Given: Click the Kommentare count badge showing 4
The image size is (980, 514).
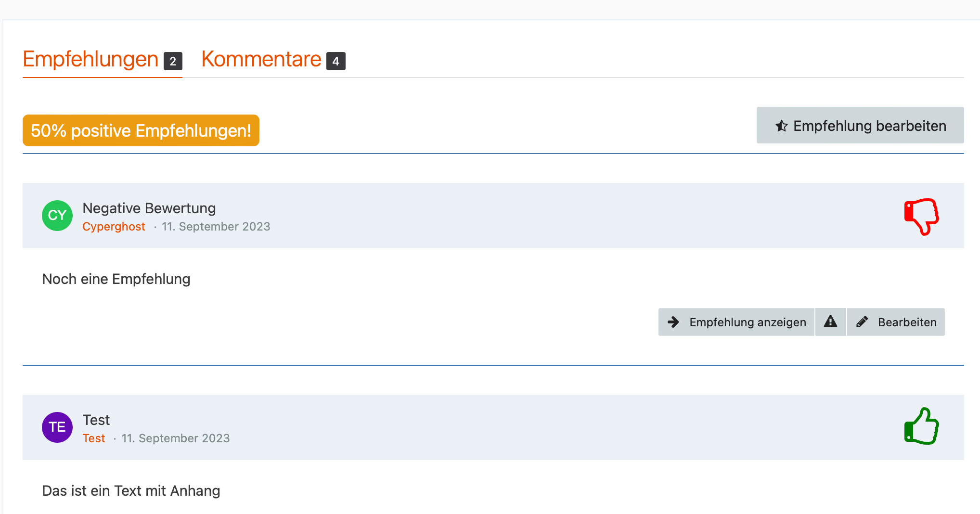Looking at the screenshot, I should click(x=335, y=61).
